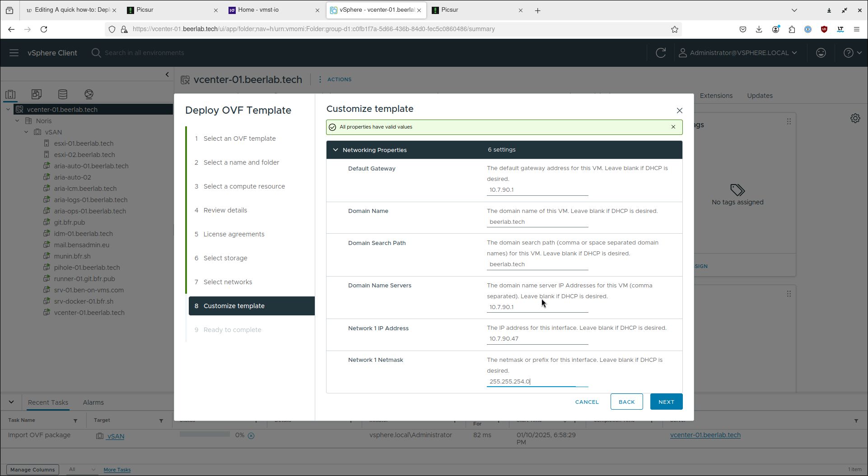The height and width of the screenshot is (476, 868).
Task: Collapse the left navigation pane arrow
Action: point(167,74)
